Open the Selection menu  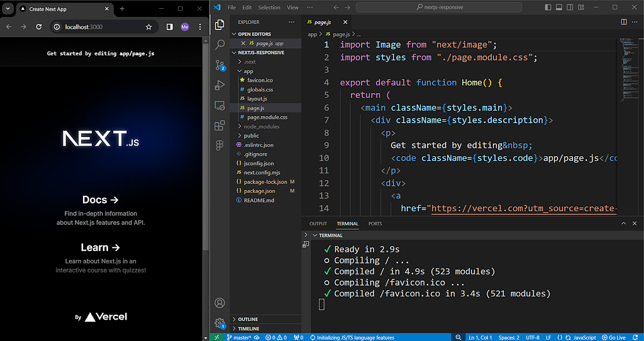(x=269, y=8)
